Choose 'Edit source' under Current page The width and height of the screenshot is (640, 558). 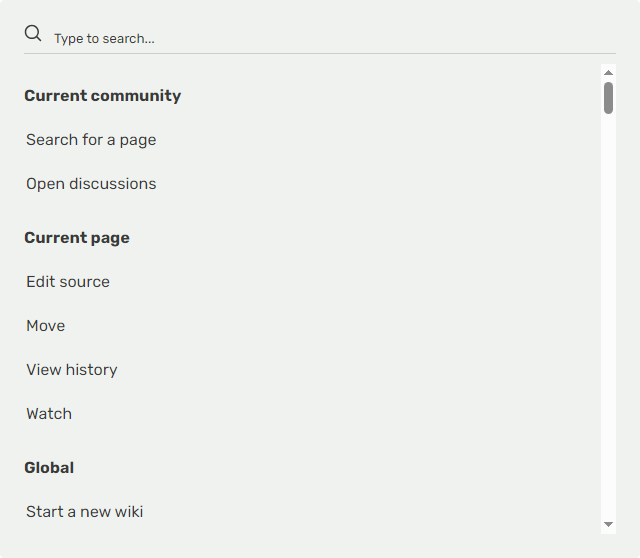pos(68,282)
